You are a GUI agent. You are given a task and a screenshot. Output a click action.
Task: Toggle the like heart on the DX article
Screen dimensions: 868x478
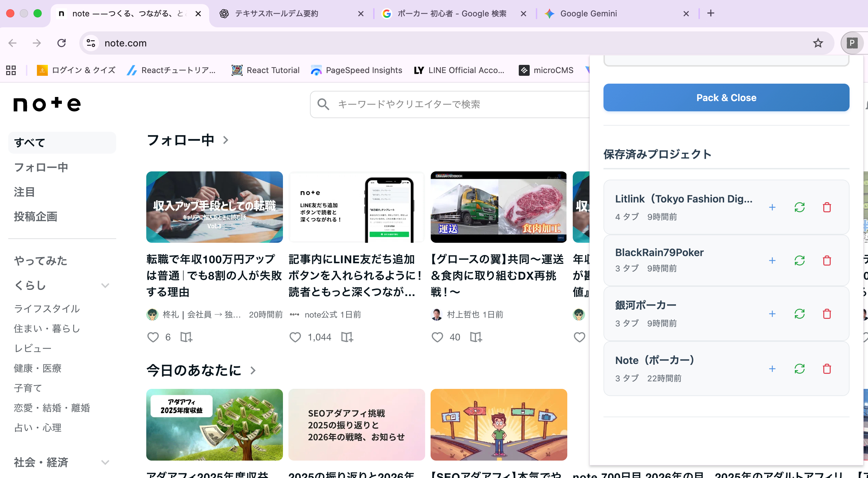point(437,337)
